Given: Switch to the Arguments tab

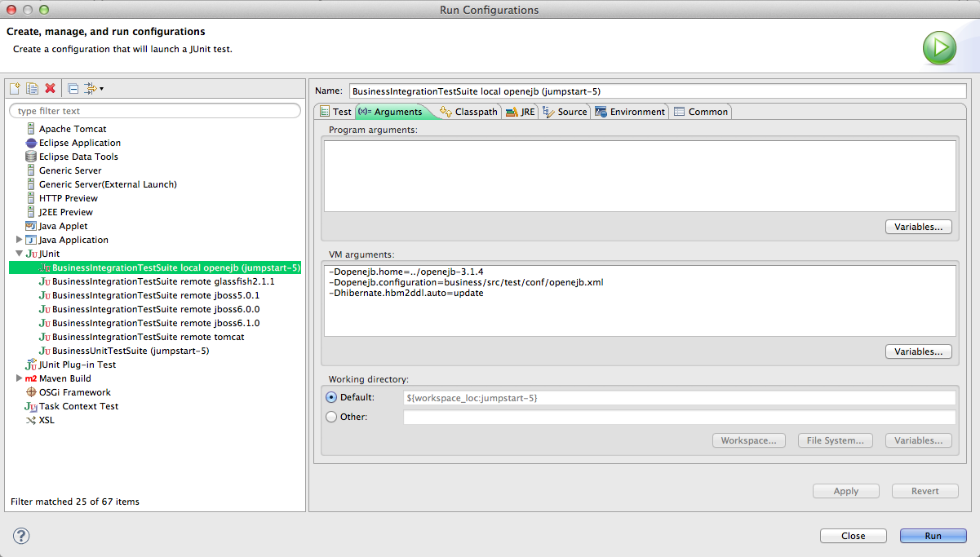Looking at the screenshot, I should click(x=392, y=112).
